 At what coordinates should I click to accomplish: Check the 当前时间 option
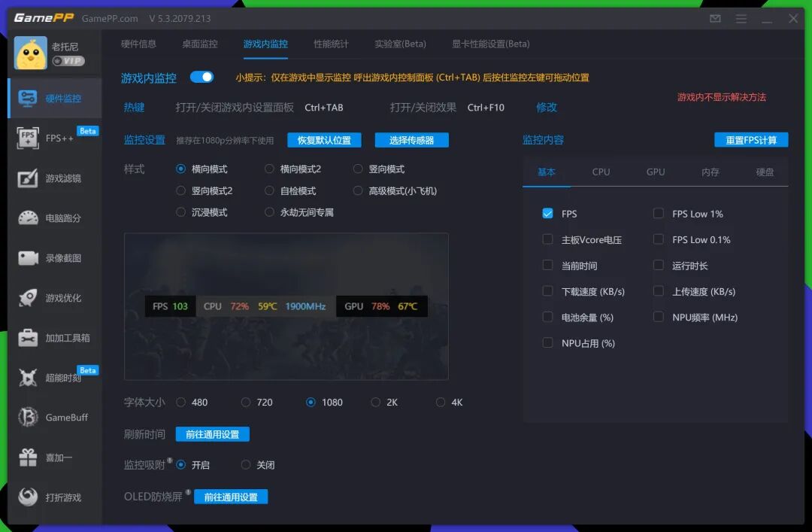click(547, 266)
